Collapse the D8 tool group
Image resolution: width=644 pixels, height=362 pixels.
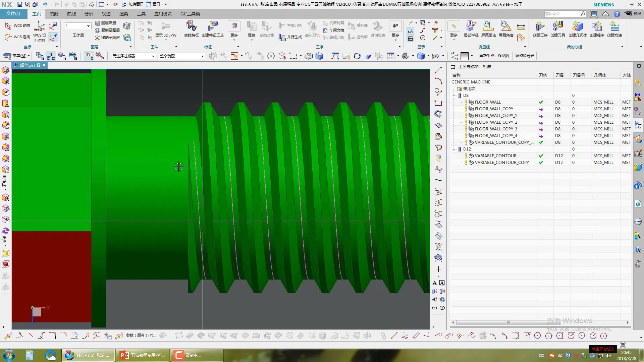point(454,96)
